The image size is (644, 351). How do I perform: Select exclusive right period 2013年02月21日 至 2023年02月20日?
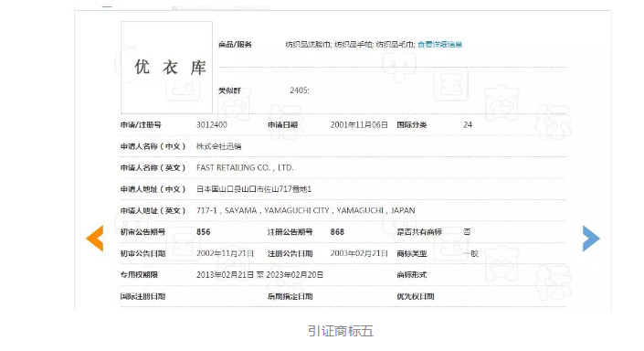click(x=259, y=275)
